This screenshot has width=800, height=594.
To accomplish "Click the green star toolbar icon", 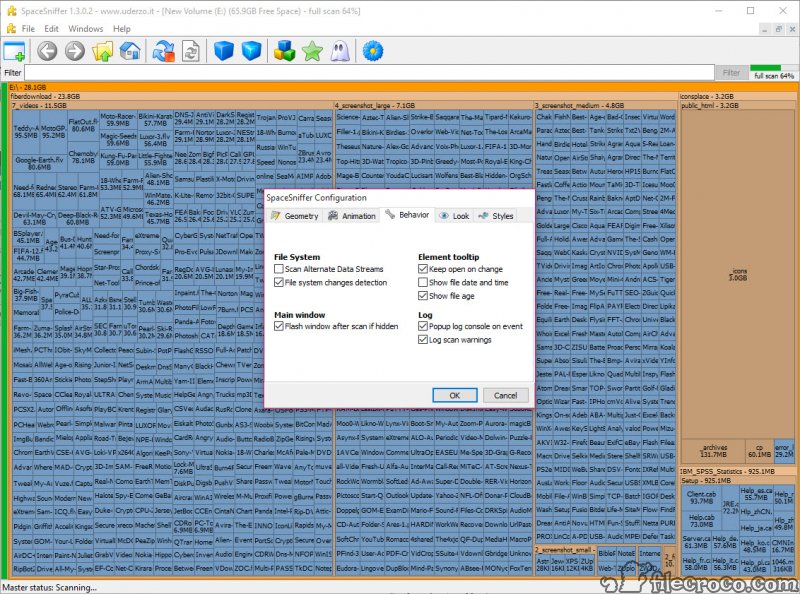I will 312,51.
